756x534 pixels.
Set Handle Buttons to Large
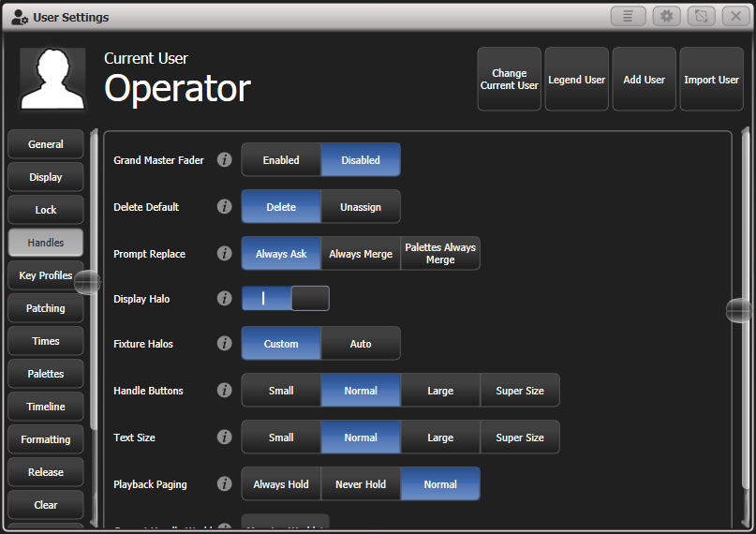click(x=440, y=390)
